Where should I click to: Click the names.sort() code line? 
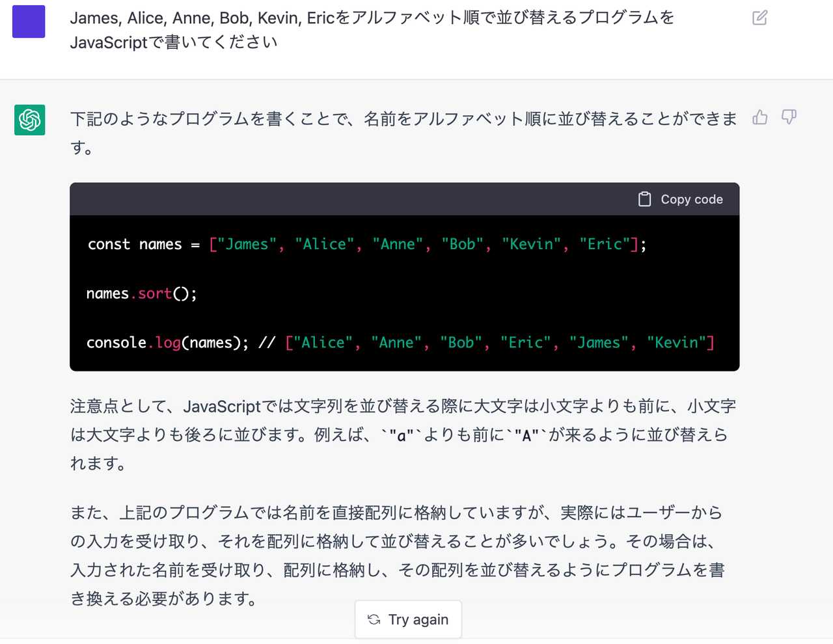tap(141, 293)
